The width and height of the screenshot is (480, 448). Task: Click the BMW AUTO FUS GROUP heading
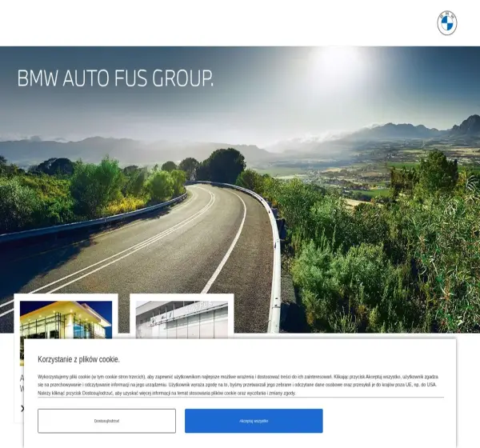[x=115, y=78]
